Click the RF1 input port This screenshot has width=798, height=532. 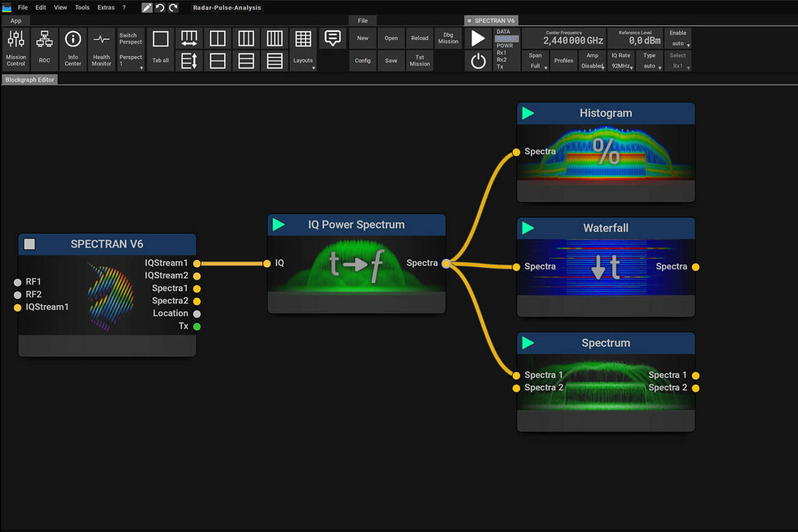coord(18,282)
